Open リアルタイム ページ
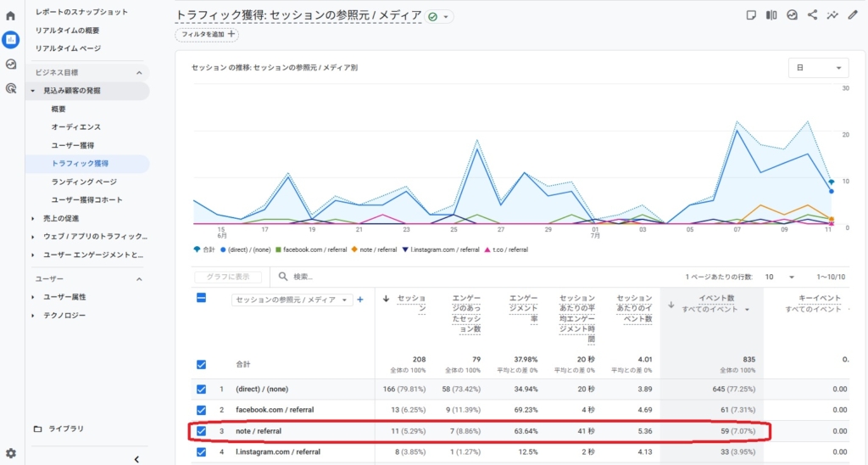Viewport: 868px width, 465px height. point(68,48)
